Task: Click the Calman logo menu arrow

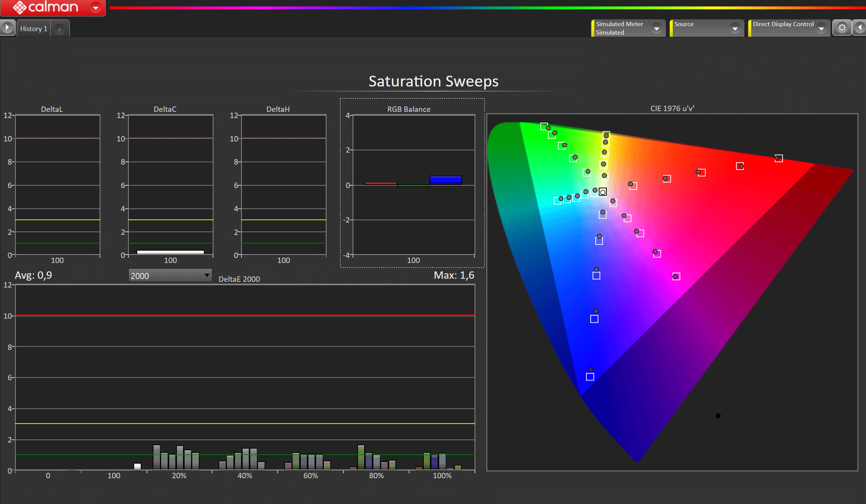Action: coord(95,7)
